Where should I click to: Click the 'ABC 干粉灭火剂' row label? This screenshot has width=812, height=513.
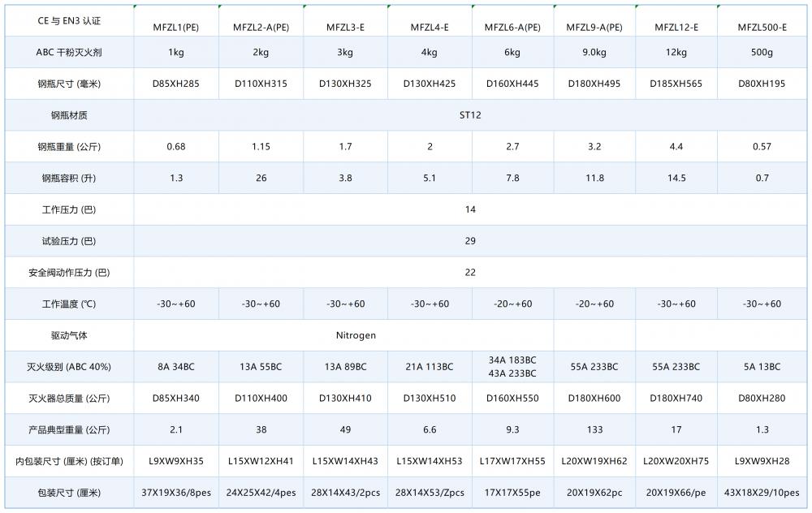69,52
